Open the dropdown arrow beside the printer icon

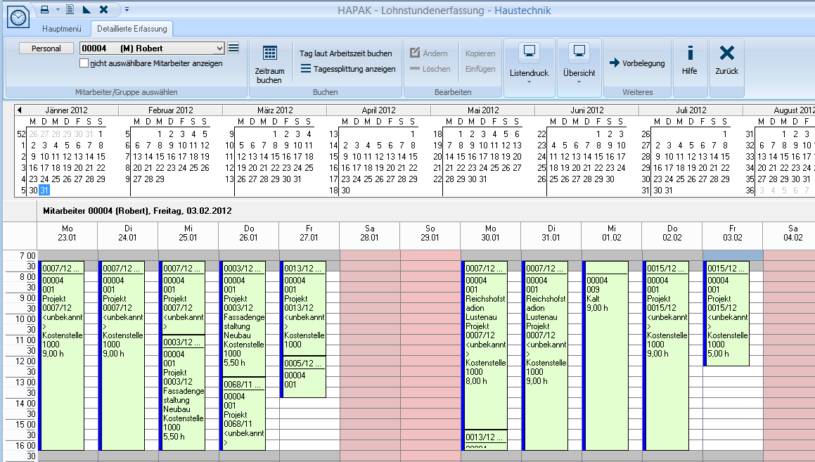pos(57,9)
